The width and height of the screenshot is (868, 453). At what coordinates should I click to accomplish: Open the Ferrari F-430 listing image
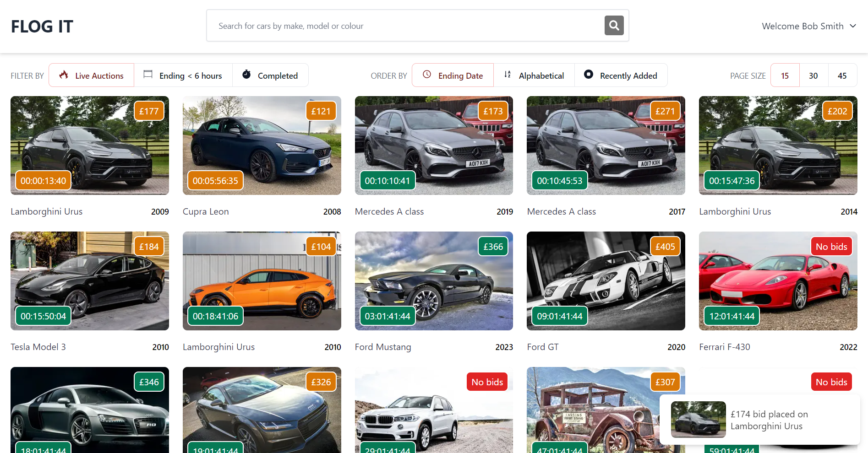(778, 281)
